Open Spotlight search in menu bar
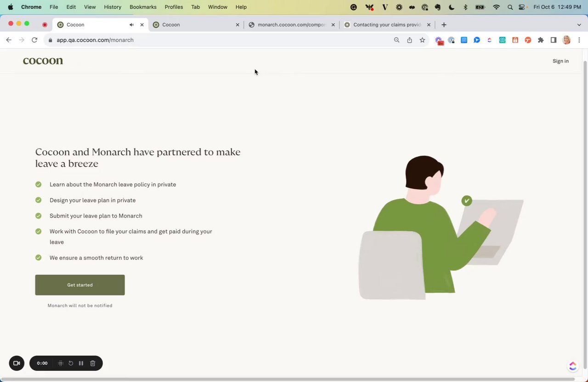 (x=510, y=7)
